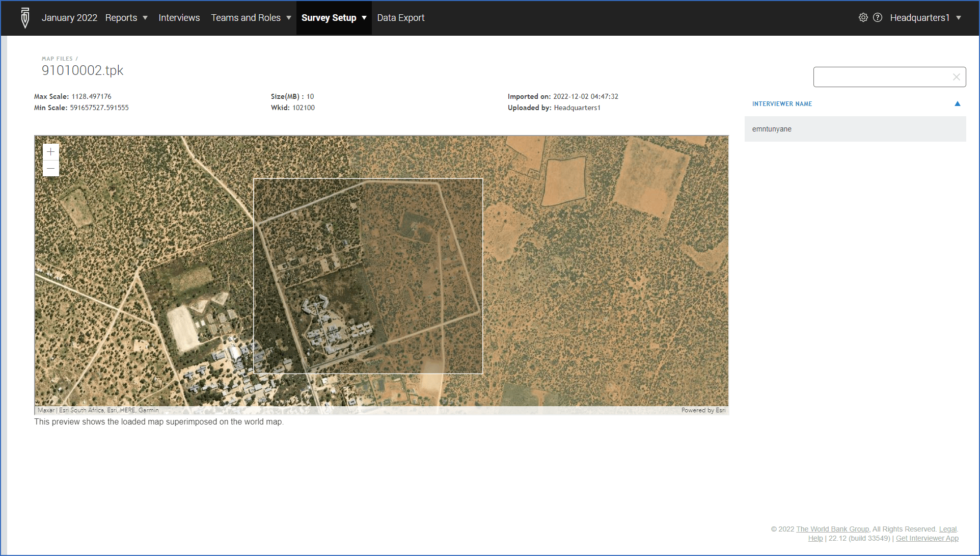Toggle sort arrow for Interviewer Name

pyautogui.click(x=957, y=104)
